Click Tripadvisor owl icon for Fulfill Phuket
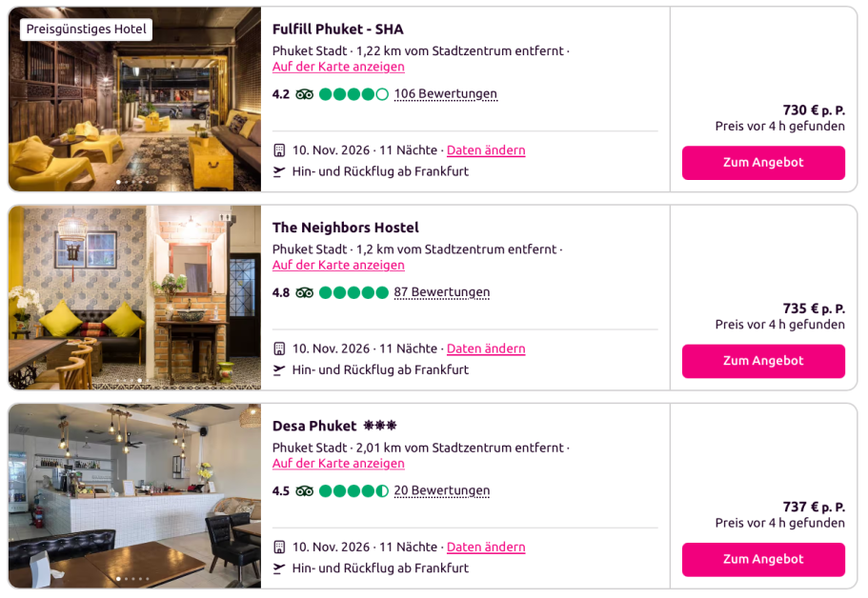Screen dimensions: 868x598 (305, 94)
